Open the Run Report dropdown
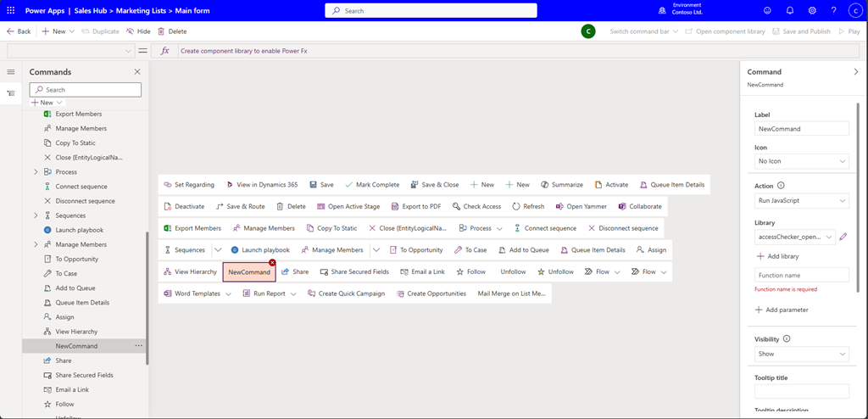This screenshot has width=868, height=419. [293, 293]
